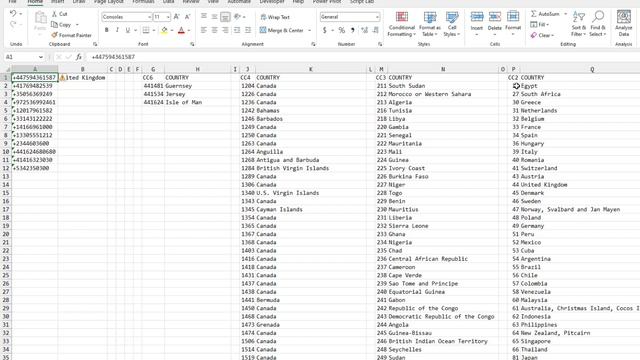Click the Decrease Font Size icon

(x=187, y=17)
